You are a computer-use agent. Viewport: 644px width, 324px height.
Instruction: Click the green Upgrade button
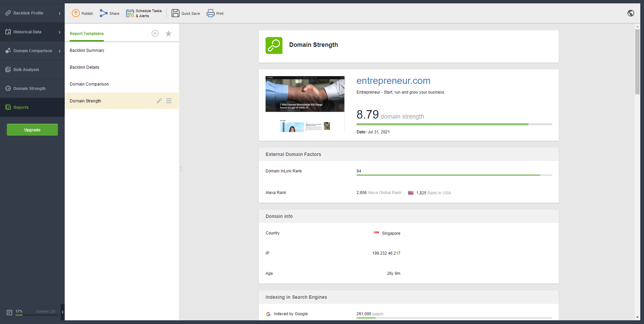click(x=32, y=130)
